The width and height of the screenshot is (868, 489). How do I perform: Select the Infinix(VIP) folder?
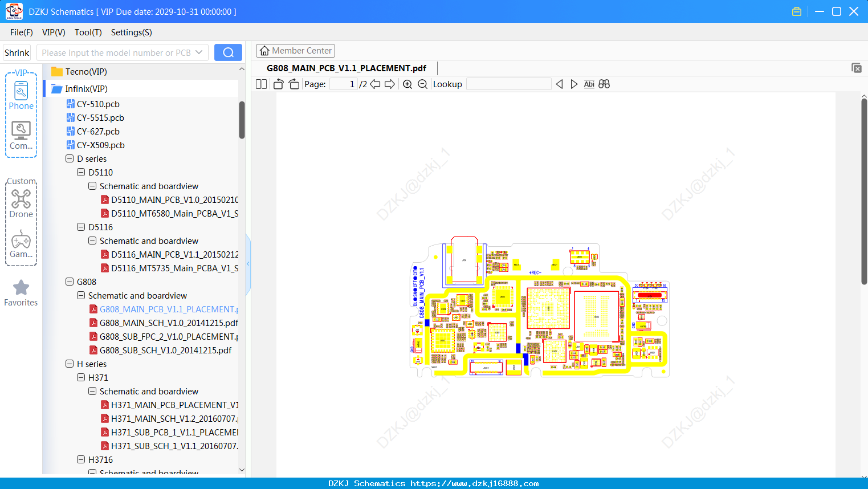[x=85, y=88]
